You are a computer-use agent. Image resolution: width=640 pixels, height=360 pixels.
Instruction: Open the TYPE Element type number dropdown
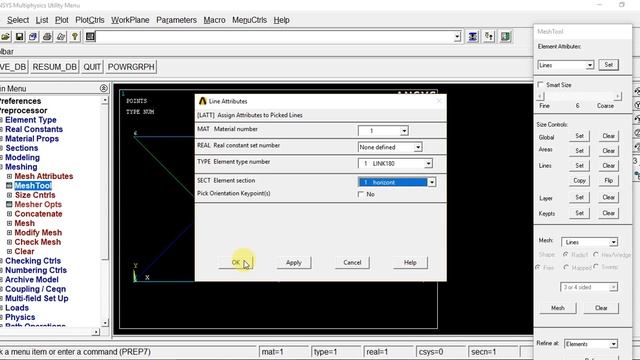pos(428,163)
